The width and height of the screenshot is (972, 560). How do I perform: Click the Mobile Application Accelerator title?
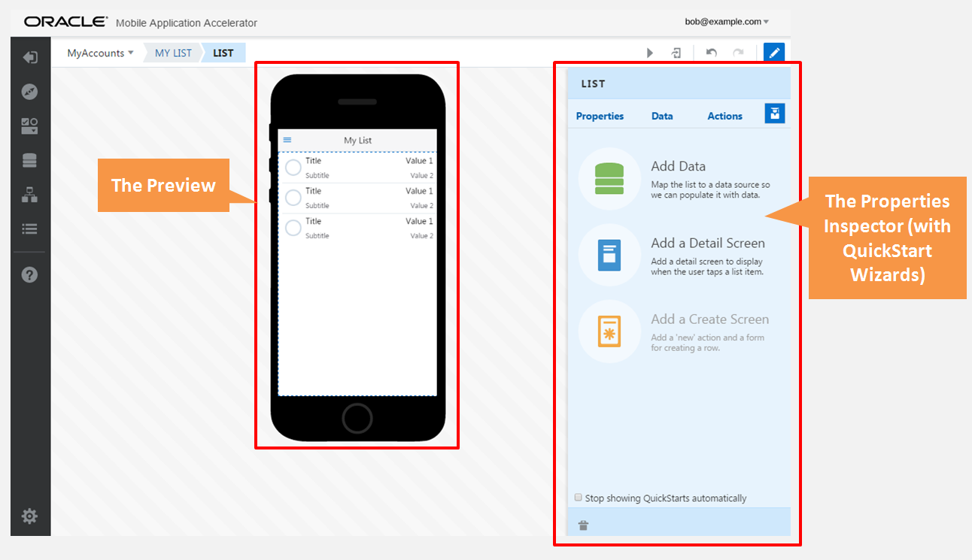click(x=187, y=23)
